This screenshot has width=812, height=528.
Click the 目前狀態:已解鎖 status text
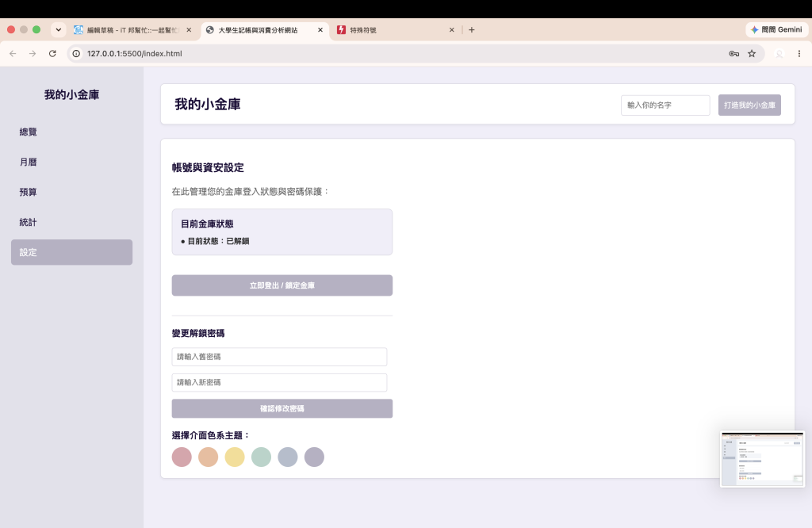coord(218,241)
